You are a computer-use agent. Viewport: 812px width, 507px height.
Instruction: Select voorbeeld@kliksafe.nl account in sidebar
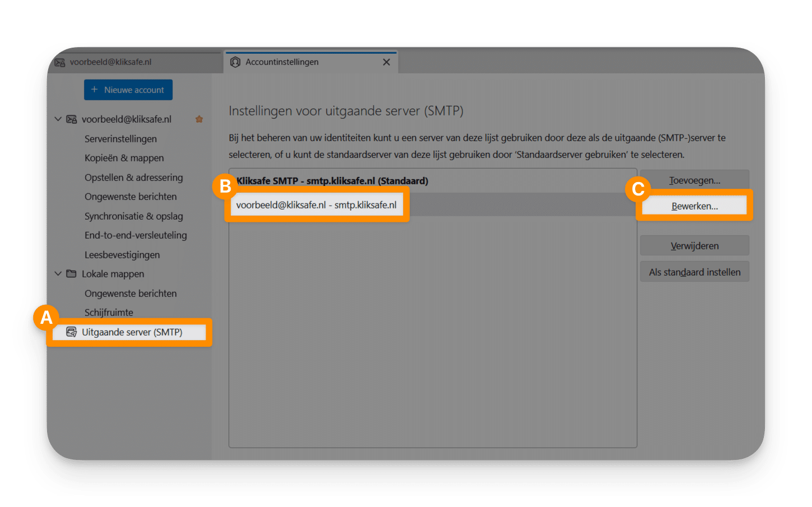coord(127,119)
